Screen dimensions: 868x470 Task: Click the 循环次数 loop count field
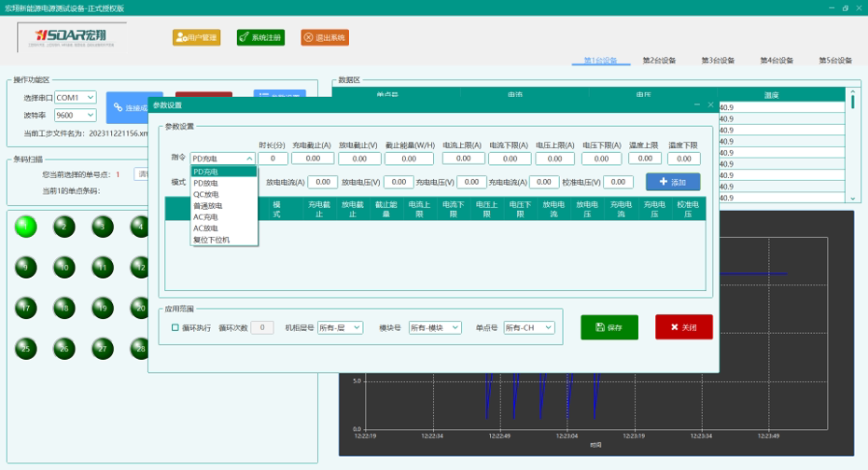[x=262, y=328]
